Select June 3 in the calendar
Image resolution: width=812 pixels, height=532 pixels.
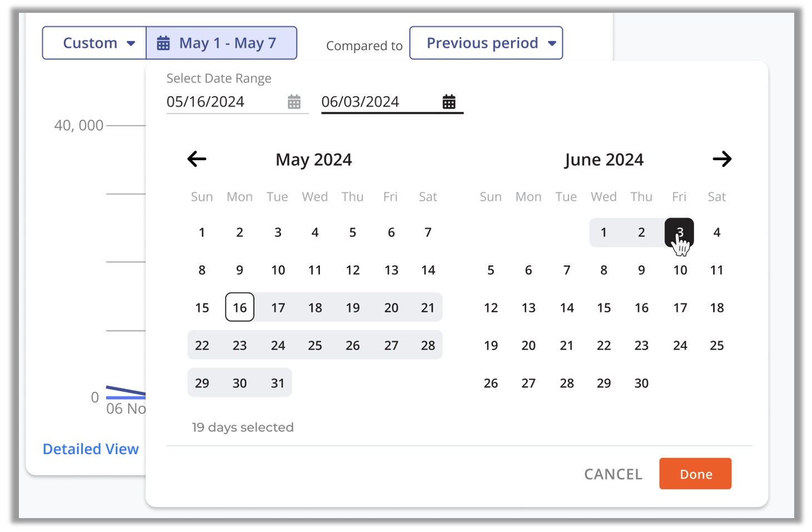(x=679, y=233)
